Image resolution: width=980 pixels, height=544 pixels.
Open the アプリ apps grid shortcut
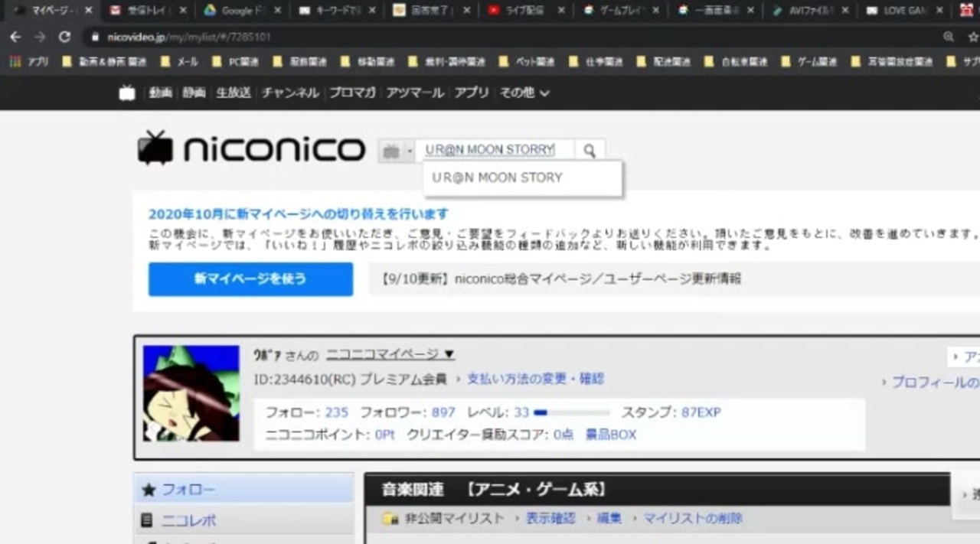click(15, 62)
